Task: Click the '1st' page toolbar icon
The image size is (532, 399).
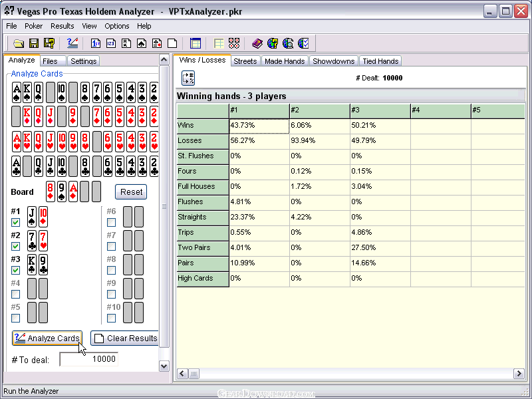Action: [x=96, y=43]
